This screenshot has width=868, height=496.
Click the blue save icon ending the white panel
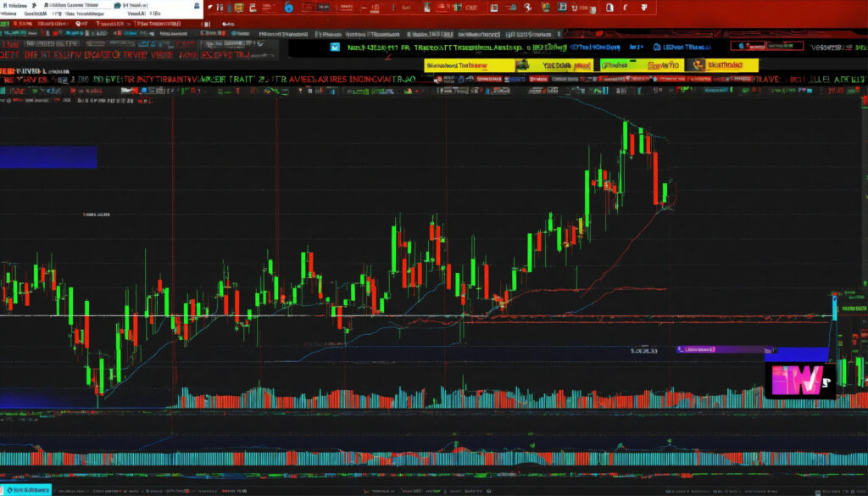click(x=198, y=6)
